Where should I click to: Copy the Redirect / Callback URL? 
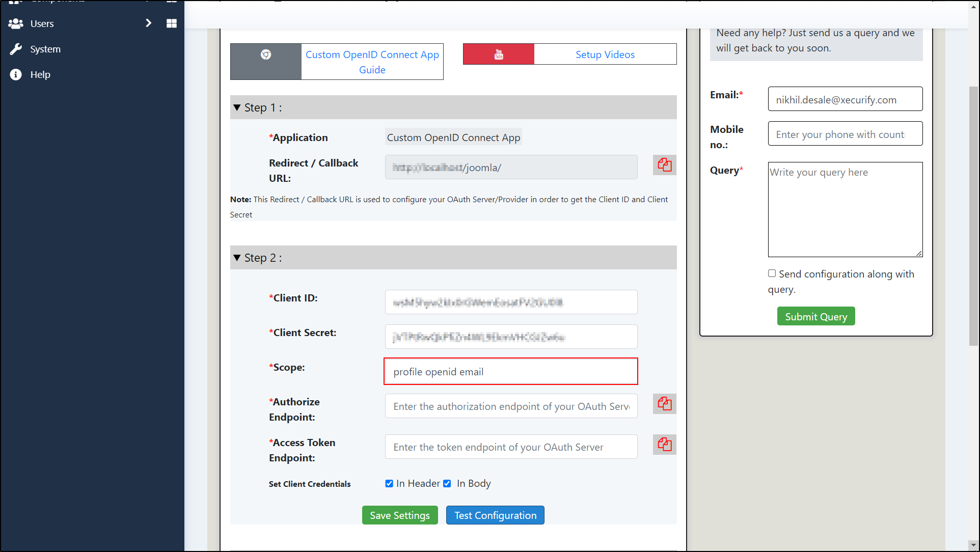click(664, 165)
